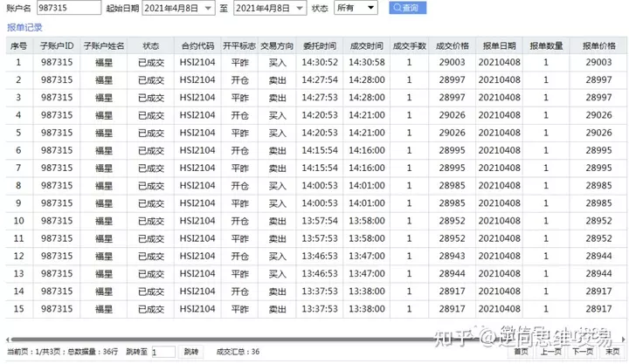Select 成交价格 cell 28943
629x364 pixels.
pos(453,256)
